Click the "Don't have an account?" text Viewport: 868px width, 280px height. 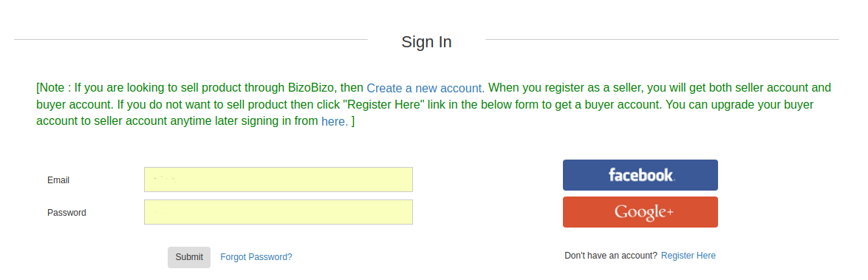[611, 256]
